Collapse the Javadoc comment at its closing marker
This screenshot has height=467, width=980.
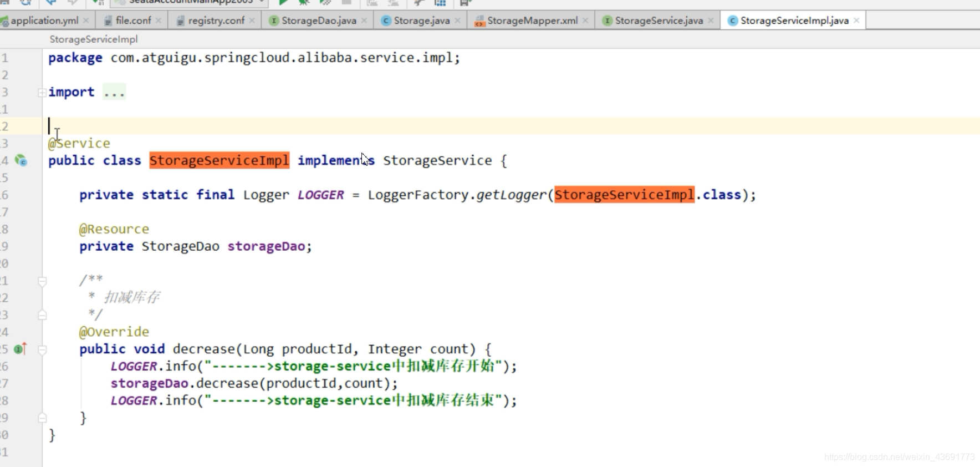click(42, 315)
